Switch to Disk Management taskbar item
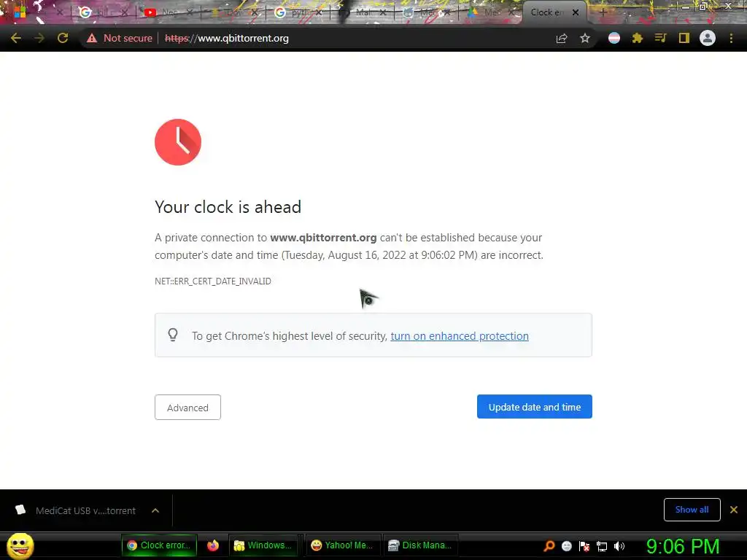This screenshot has height=560, width=747. 419,545
